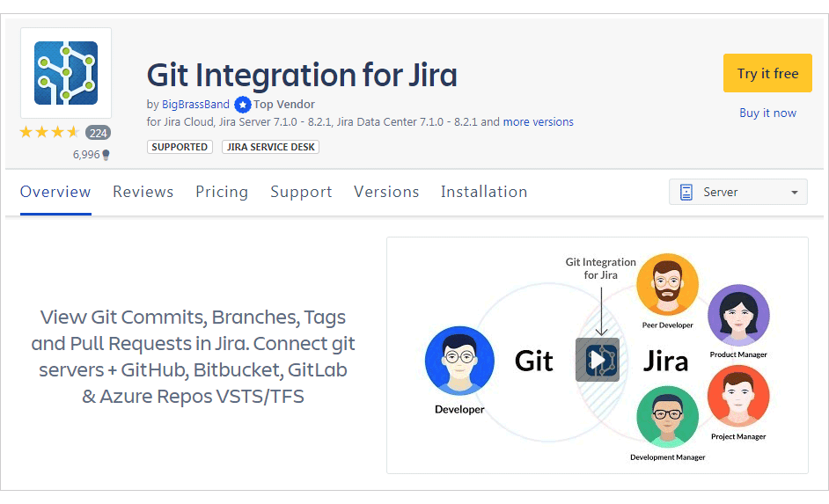
Task: Click the Git Integration for Jira app logo
Action: pos(66,73)
